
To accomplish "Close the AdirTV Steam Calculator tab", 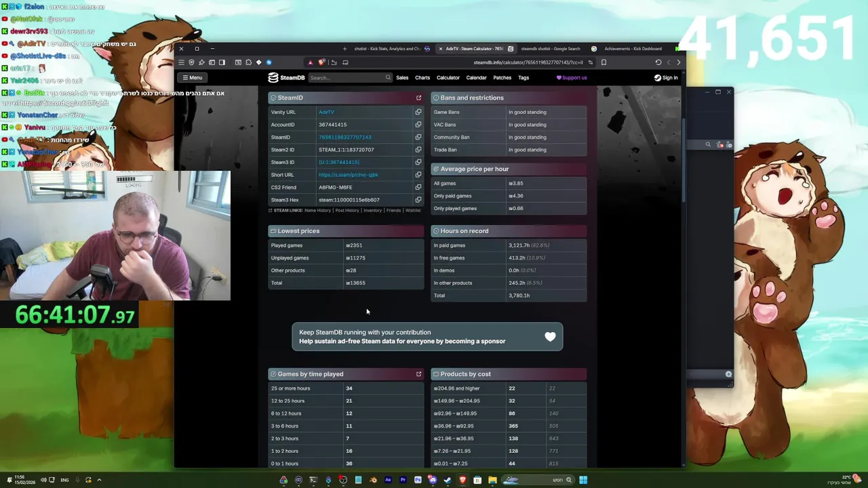I will (x=440, y=49).
